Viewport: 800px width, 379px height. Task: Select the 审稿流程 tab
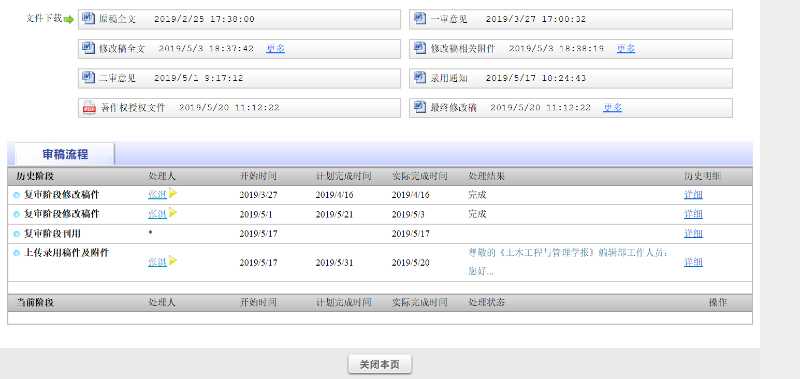click(x=65, y=154)
